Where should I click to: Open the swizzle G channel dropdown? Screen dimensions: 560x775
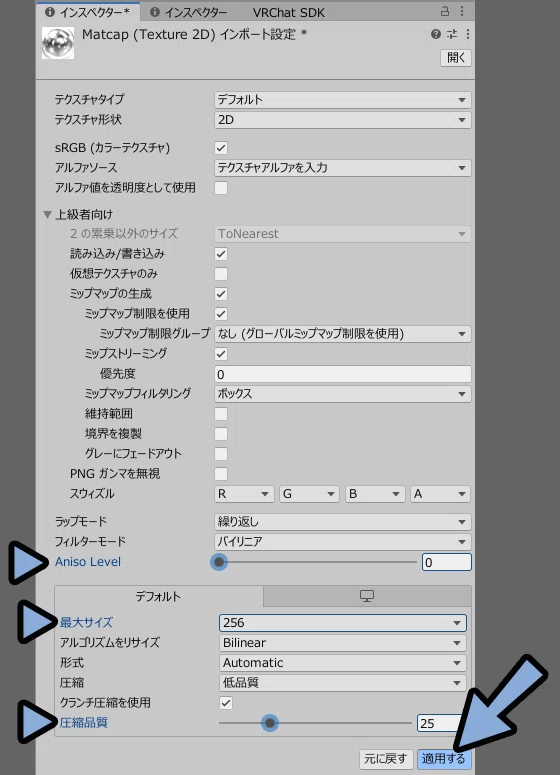pyautogui.click(x=309, y=494)
